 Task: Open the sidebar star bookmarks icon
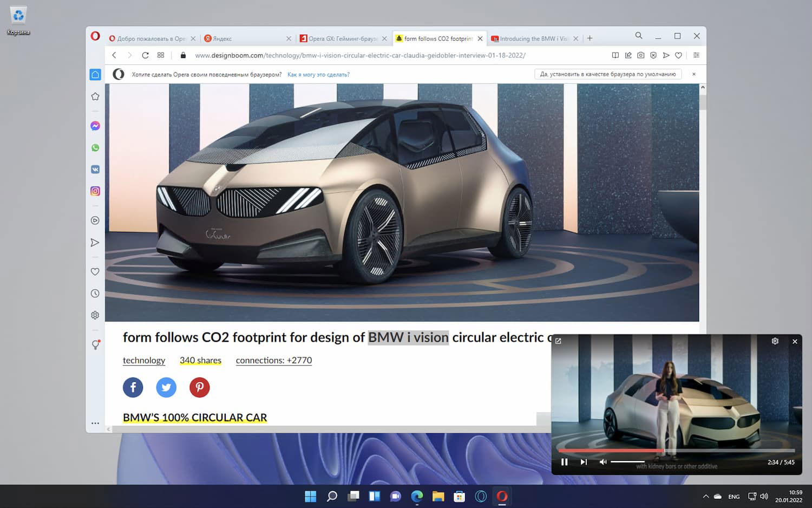(95, 96)
